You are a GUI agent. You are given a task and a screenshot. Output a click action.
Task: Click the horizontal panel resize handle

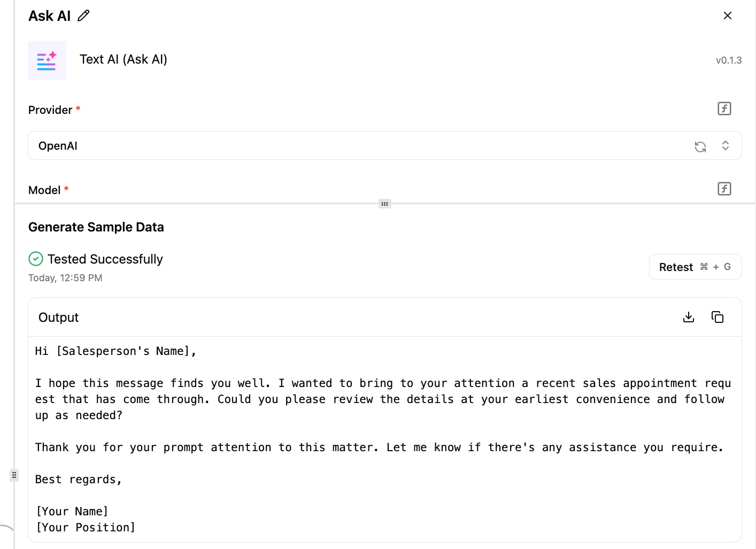point(385,204)
